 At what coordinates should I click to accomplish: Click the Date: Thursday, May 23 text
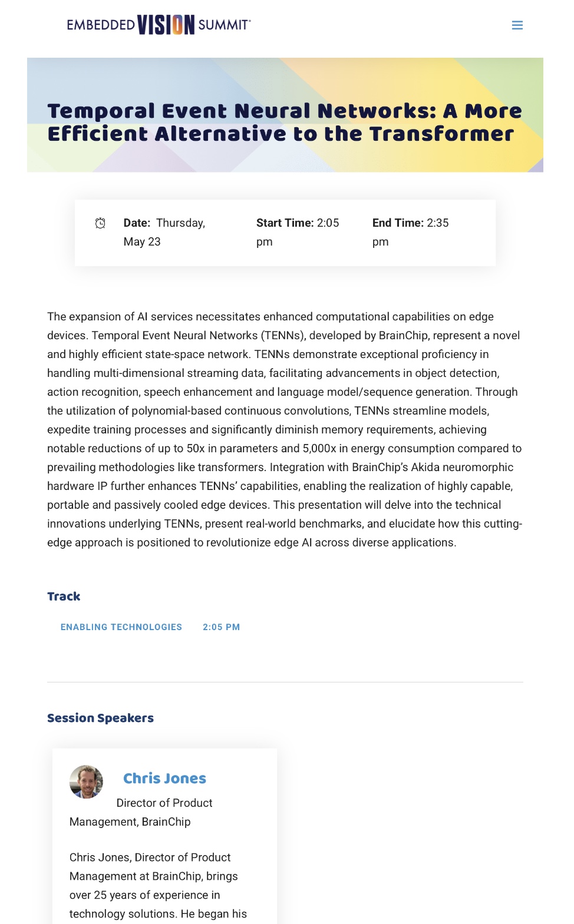pos(164,232)
